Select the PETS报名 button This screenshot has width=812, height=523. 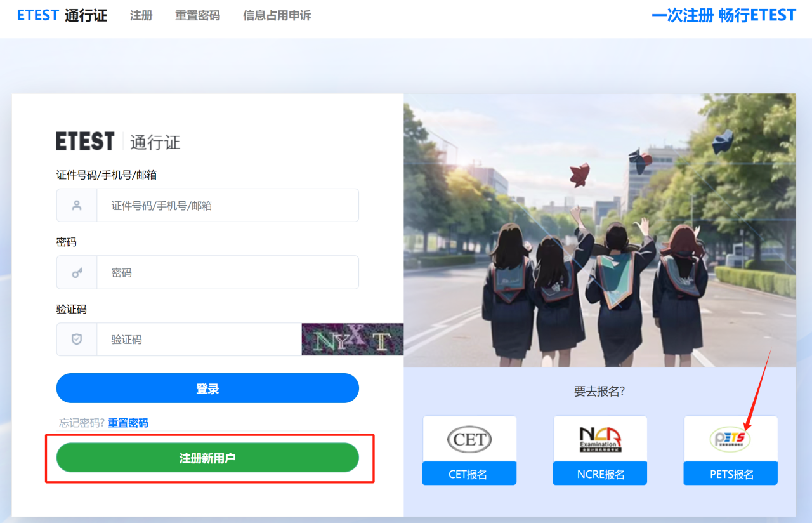pos(730,474)
